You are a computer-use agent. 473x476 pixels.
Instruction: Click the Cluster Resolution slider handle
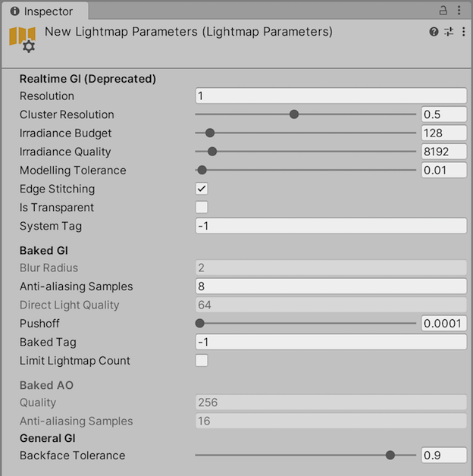tap(294, 114)
